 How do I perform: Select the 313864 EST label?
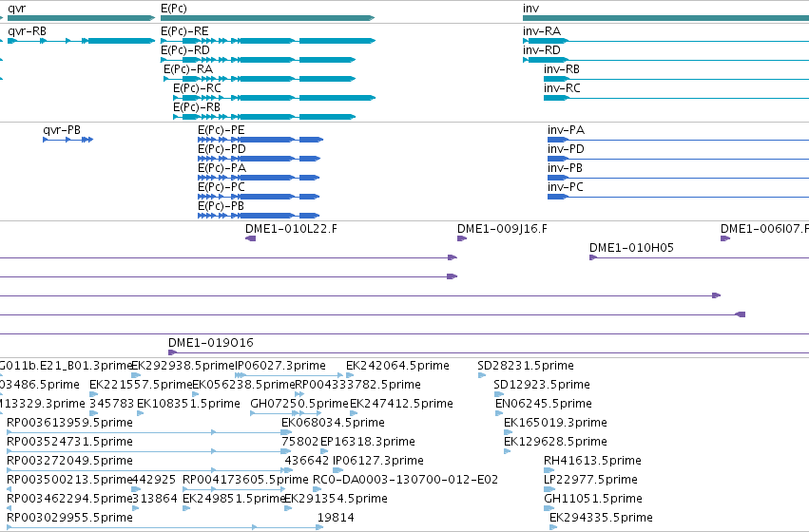pyautogui.click(x=155, y=499)
